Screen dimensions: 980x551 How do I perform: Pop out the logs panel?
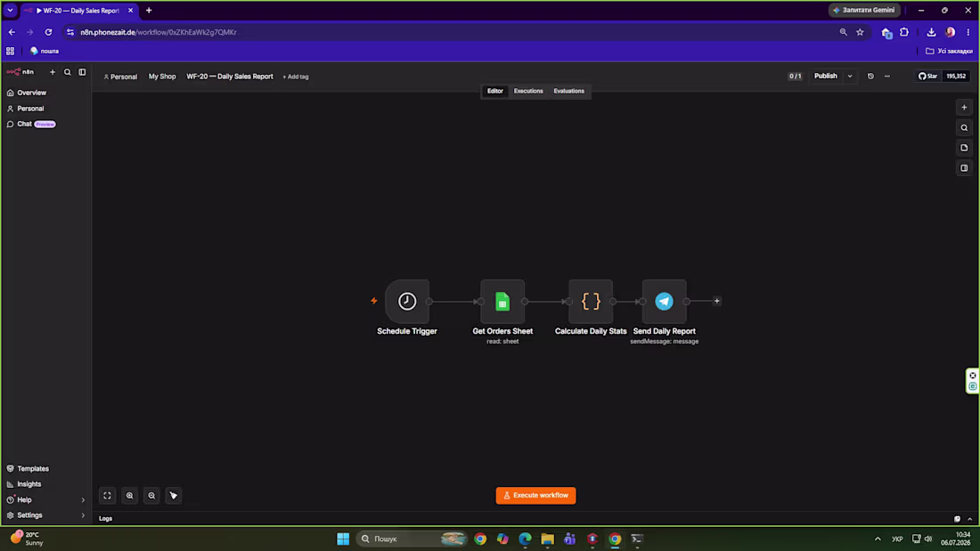[957, 519]
